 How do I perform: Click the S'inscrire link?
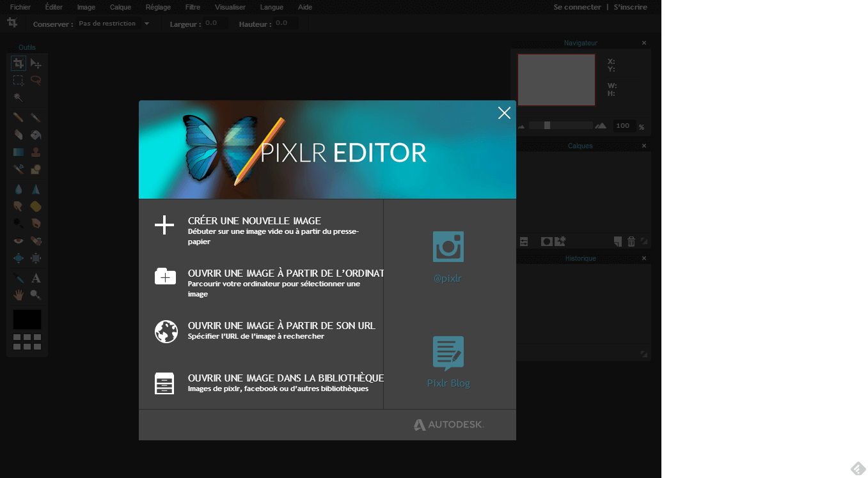pyautogui.click(x=630, y=7)
